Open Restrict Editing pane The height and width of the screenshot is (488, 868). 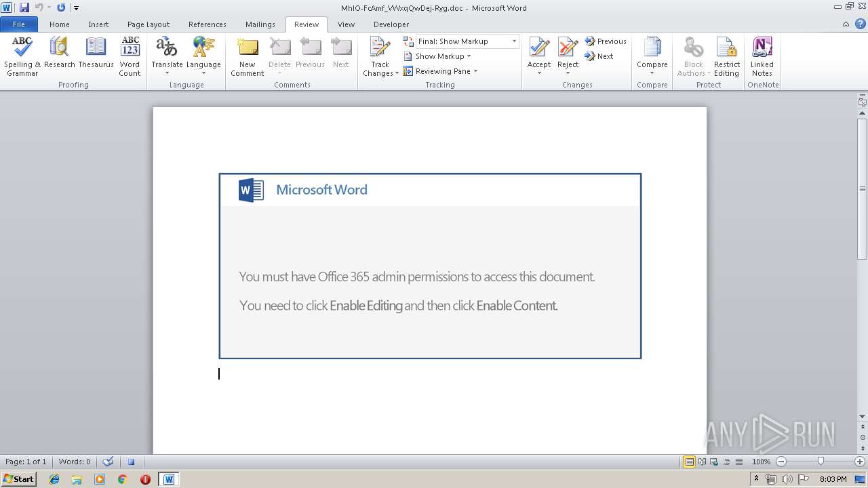[x=726, y=56]
